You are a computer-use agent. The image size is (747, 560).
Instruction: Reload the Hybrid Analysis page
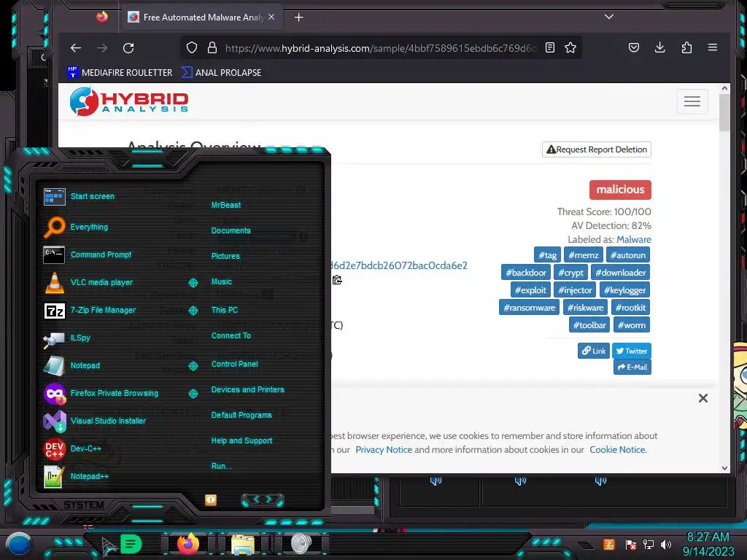[x=128, y=47]
